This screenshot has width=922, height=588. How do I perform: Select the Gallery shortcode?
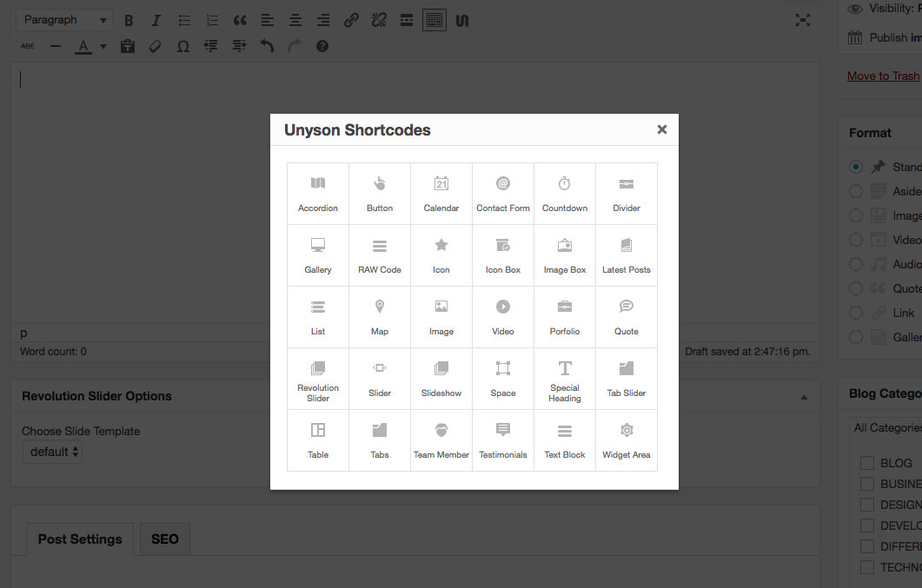(318, 255)
